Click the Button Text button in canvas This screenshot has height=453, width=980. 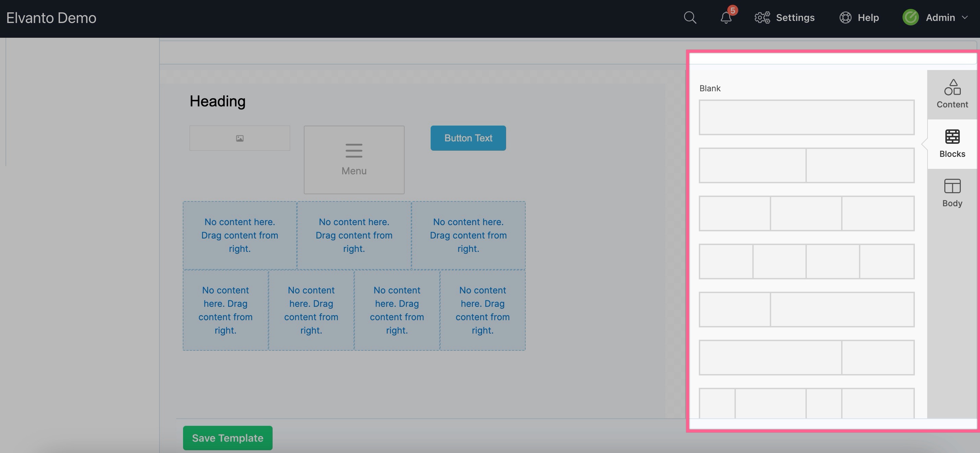tap(468, 138)
